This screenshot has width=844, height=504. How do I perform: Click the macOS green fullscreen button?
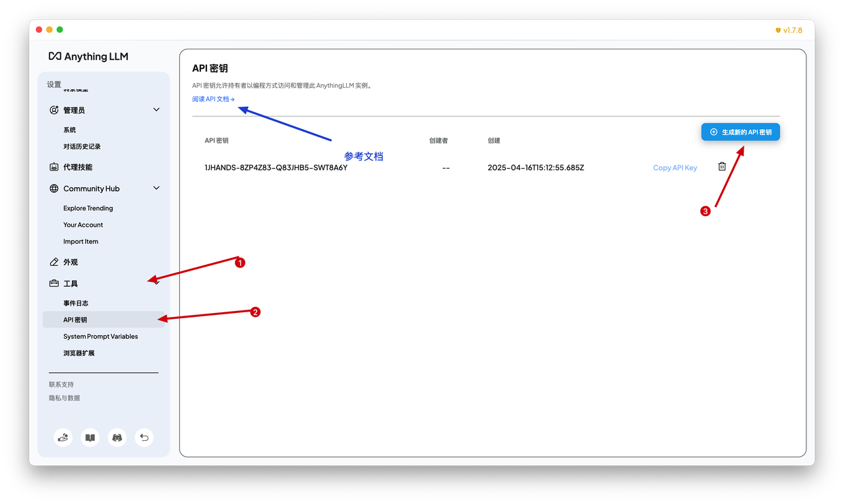point(60,30)
